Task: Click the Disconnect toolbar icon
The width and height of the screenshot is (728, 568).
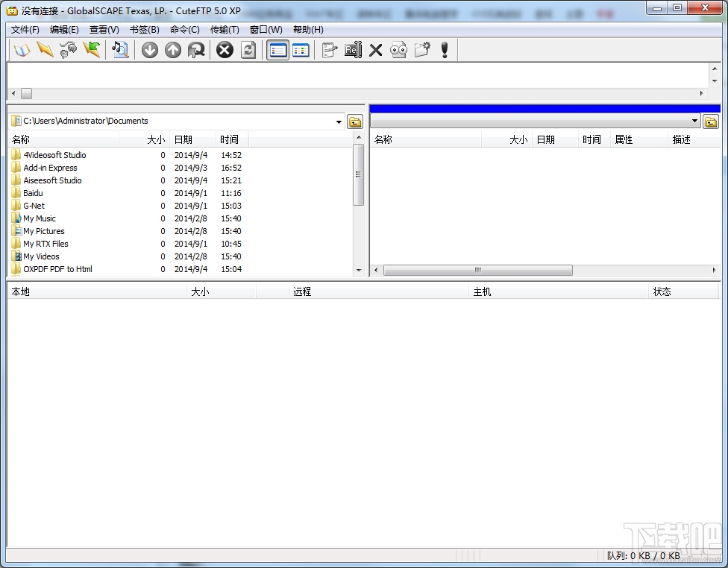Action: coord(69,50)
